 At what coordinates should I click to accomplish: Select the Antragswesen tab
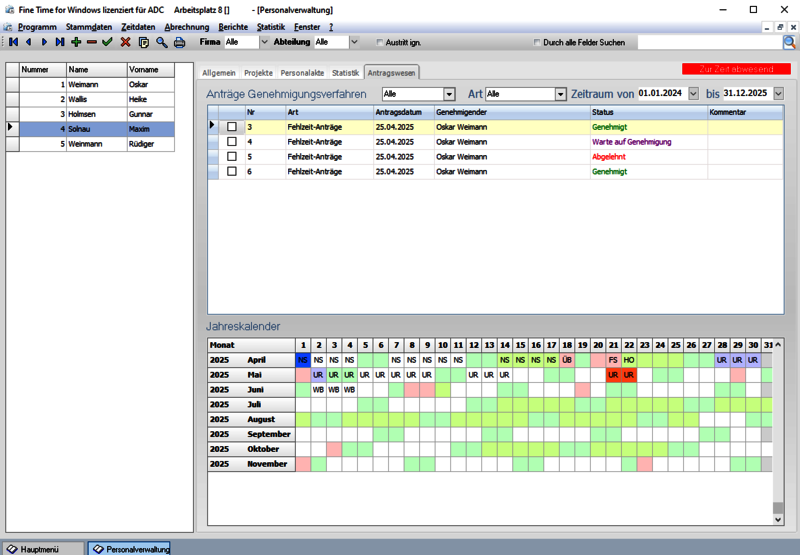click(x=391, y=73)
